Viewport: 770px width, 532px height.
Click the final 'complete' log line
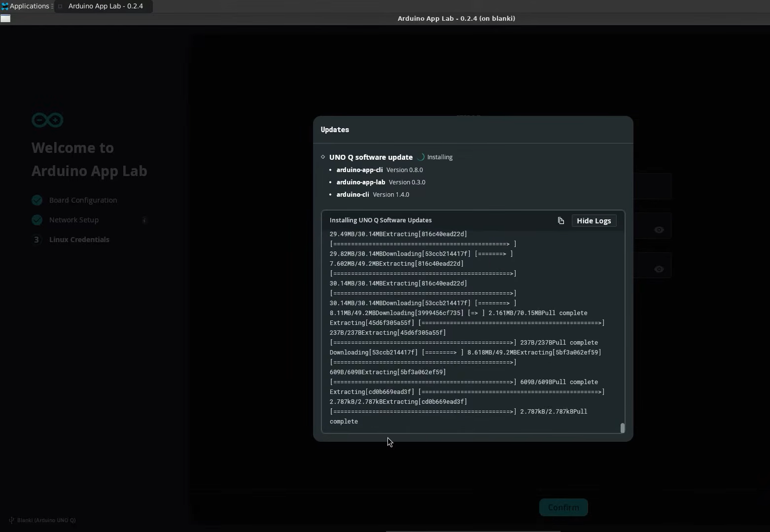click(344, 422)
